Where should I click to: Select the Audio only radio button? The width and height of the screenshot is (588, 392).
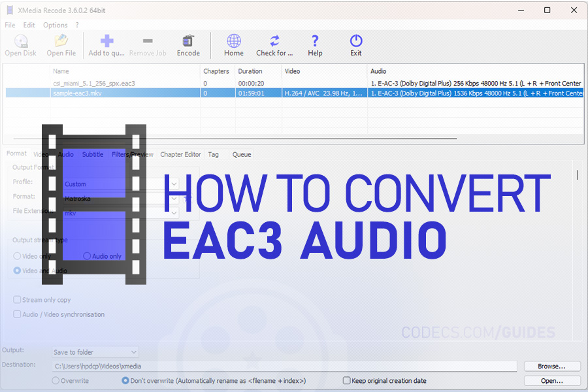87,256
